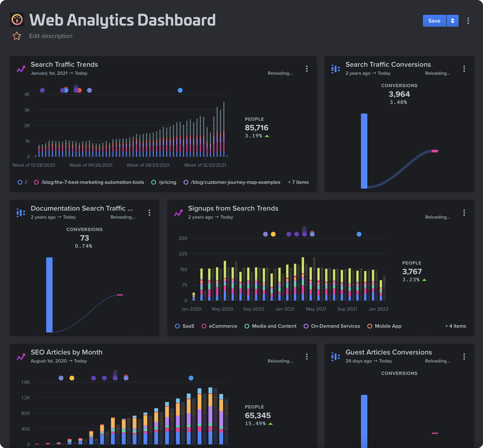Open Signups from Search Trends card title
The height and width of the screenshot is (448, 483).
(233, 208)
